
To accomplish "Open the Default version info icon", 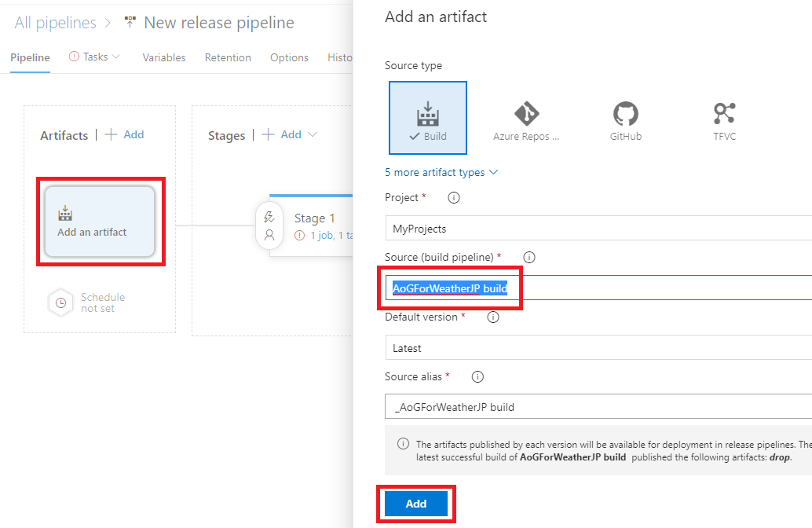I will [x=493, y=317].
